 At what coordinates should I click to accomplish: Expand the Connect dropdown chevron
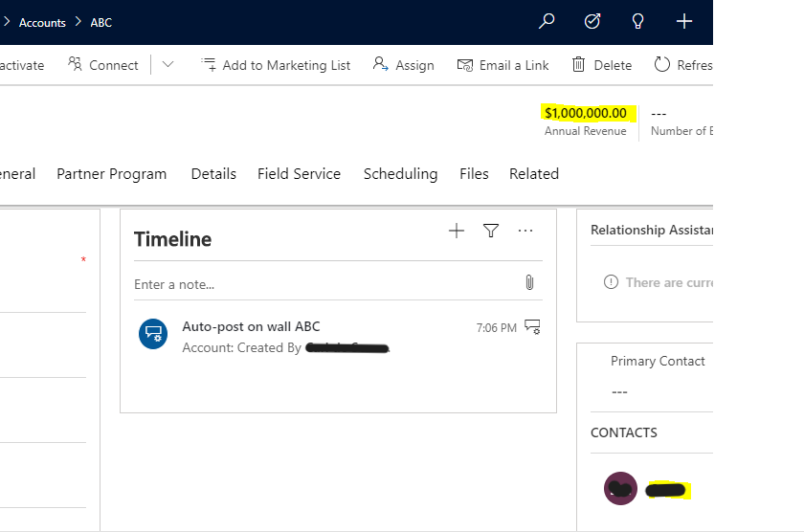click(167, 65)
